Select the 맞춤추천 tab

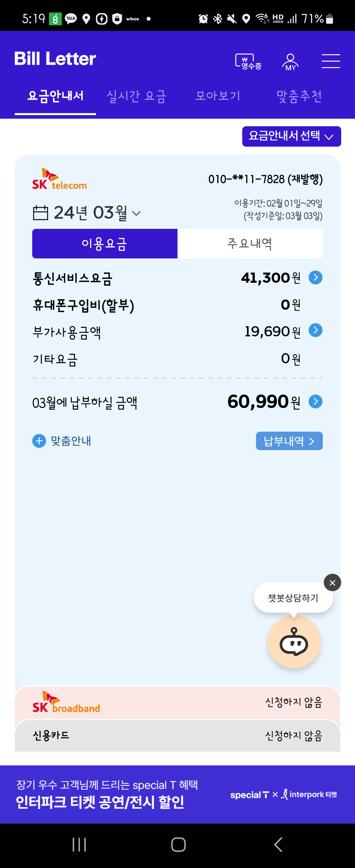[x=299, y=96]
